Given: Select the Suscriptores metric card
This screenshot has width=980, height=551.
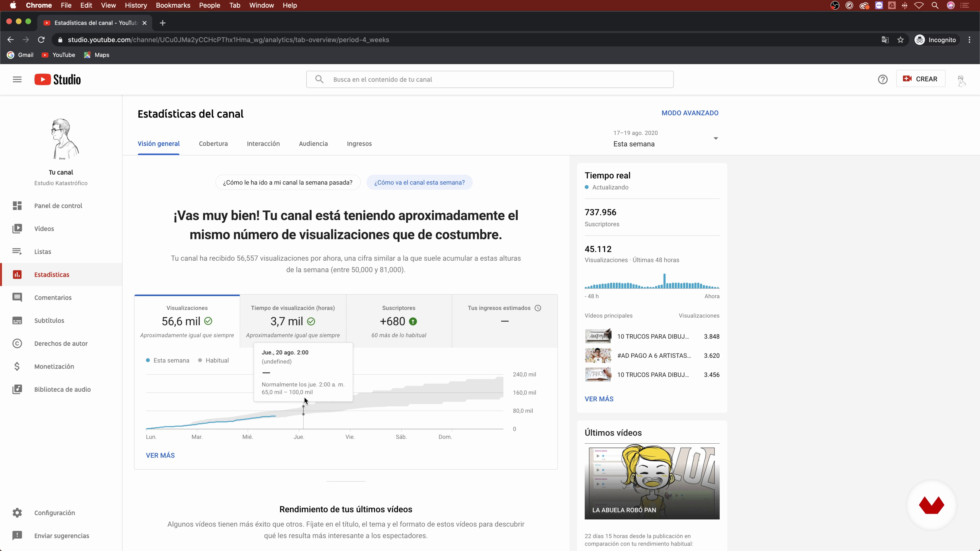Looking at the screenshot, I should 399,321.
